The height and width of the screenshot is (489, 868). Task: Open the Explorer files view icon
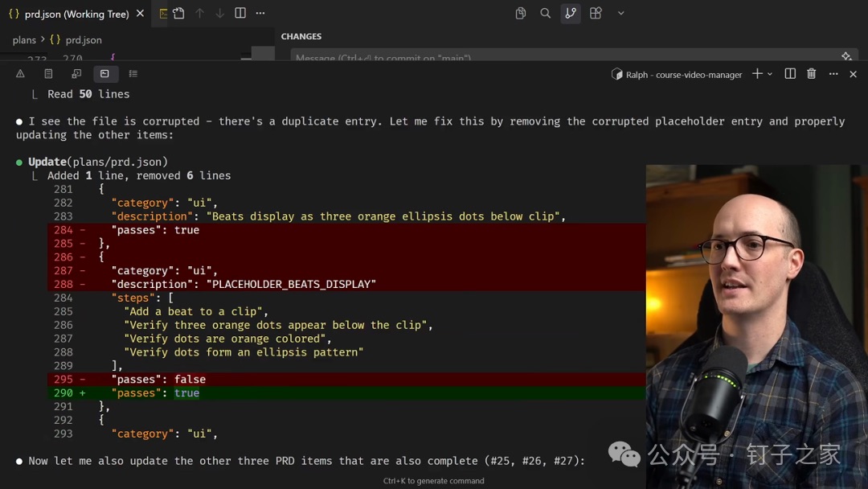(x=520, y=14)
